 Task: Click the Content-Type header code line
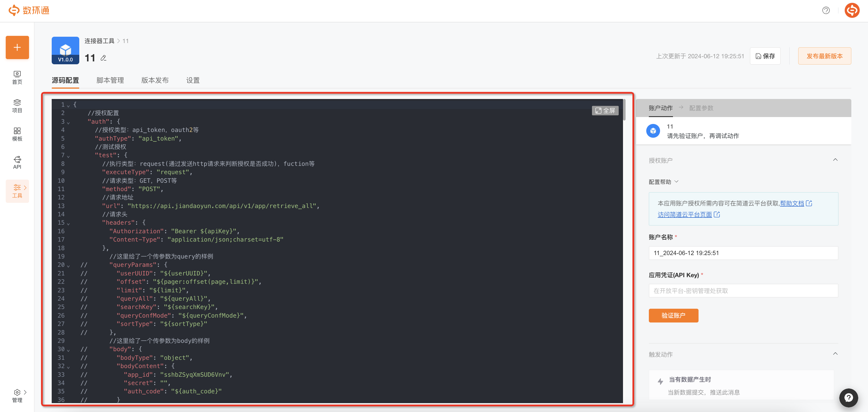point(196,240)
